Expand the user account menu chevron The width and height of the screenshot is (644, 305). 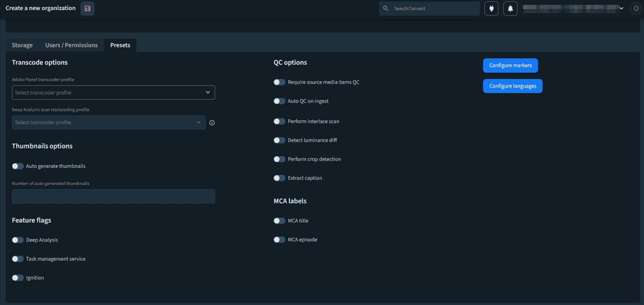622,8
